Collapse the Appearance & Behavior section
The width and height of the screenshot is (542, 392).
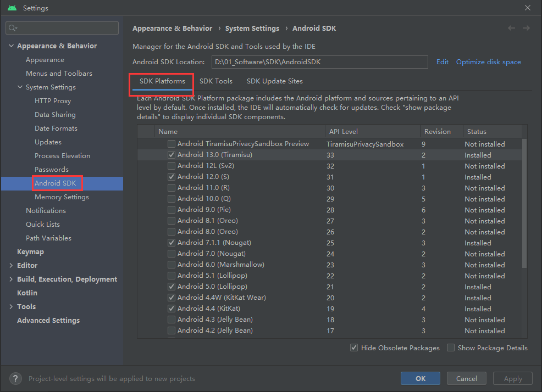coord(12,46)
